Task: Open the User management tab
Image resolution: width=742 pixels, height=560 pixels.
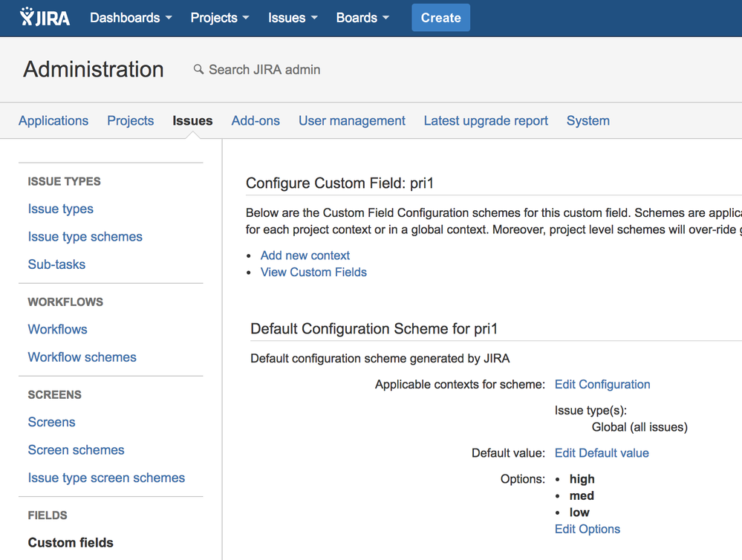Action: tap(351, 121)
